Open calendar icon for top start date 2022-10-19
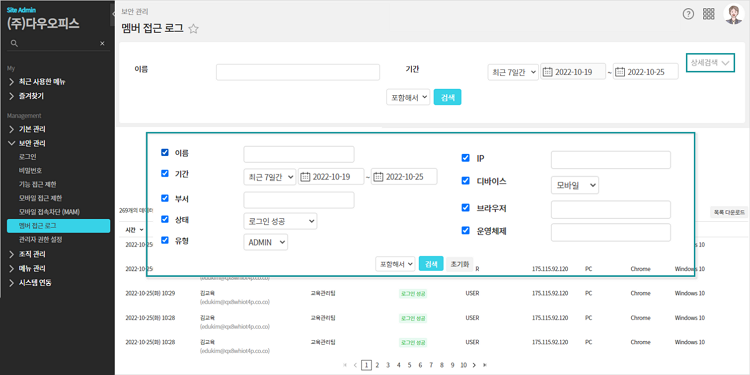Viewport: 750px width, 375px height. click(x=548, y=72)
